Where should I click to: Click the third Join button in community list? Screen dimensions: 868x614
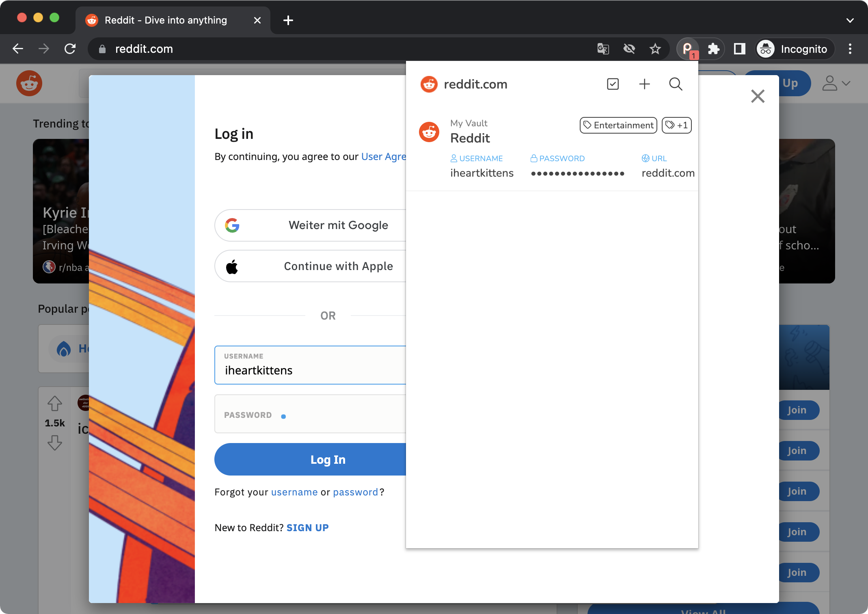pos(798,491)
